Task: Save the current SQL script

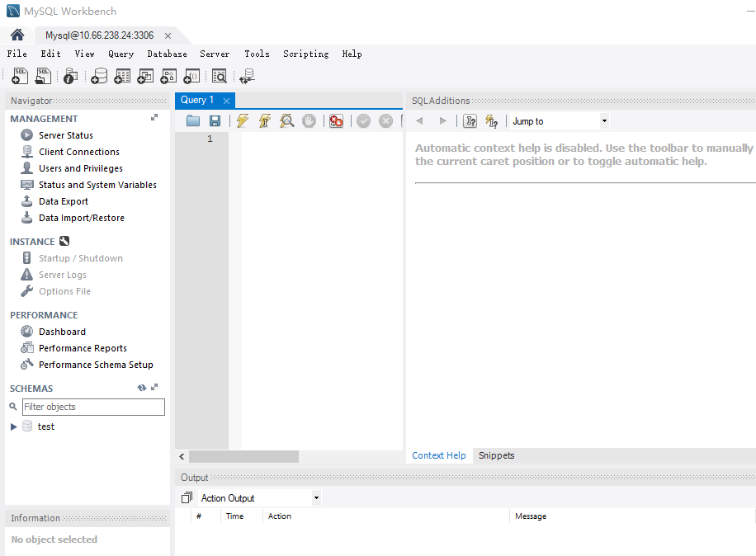Action: pyautogui.click(x=215, y=120)
